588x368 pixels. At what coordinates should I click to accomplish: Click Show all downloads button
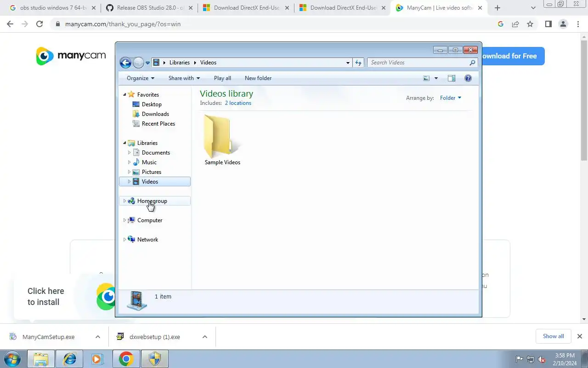553,336
